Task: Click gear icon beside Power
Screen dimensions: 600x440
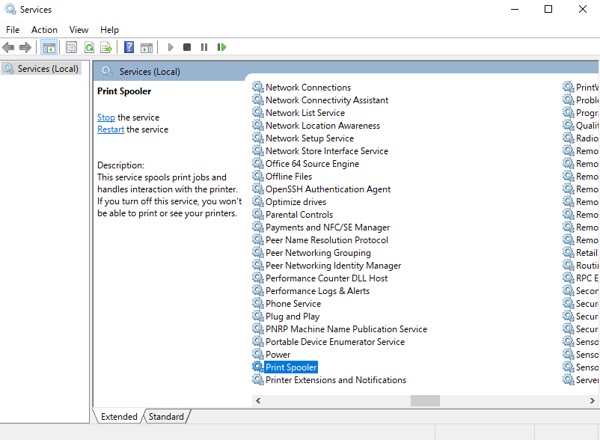Action: pyautogui.click(x=258, y=354)
